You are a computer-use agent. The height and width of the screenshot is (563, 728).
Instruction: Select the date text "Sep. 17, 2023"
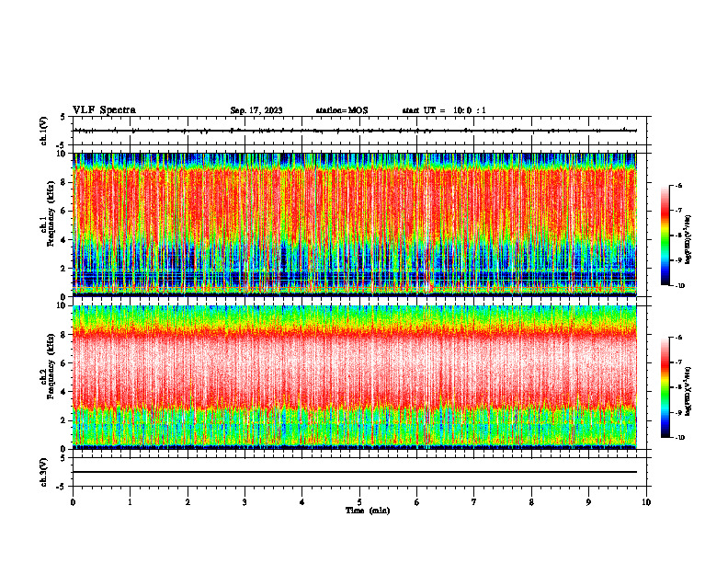(x=256, y=110)
